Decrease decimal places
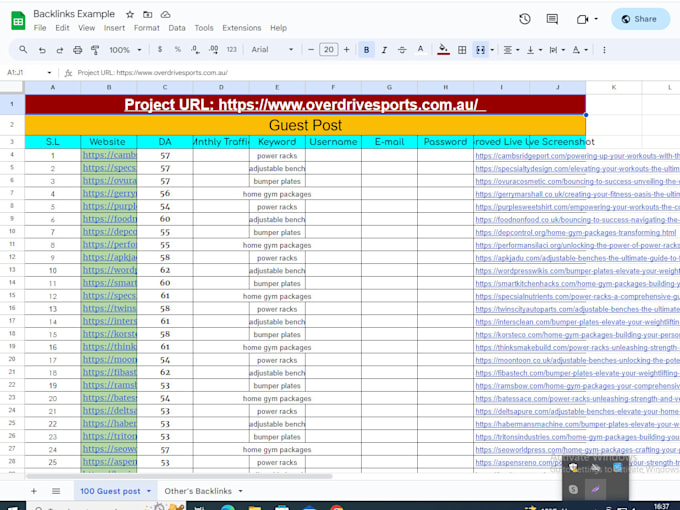This screenshot has height=510, width=680. (x=195, y=49)
